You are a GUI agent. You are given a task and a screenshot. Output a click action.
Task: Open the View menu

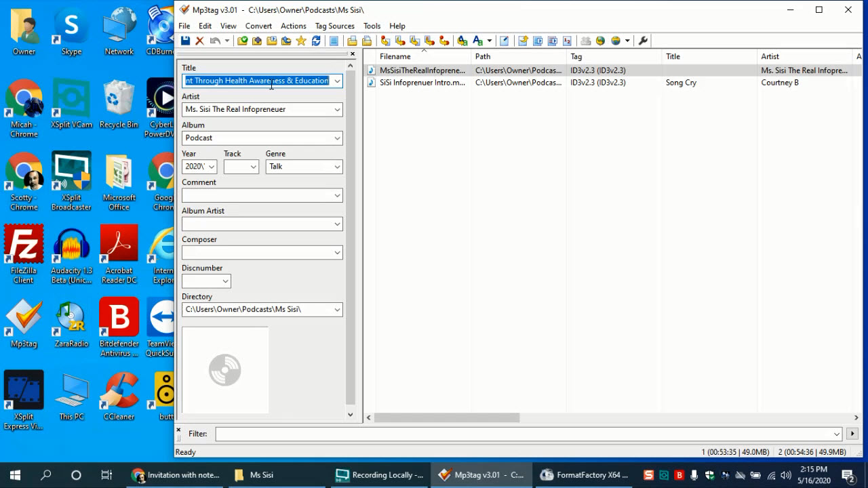point(229,26)
